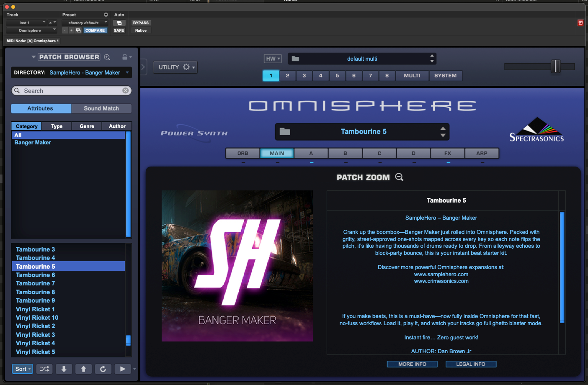Toggle the BYPASS button

pyautogui.click(x=141, y=23)
